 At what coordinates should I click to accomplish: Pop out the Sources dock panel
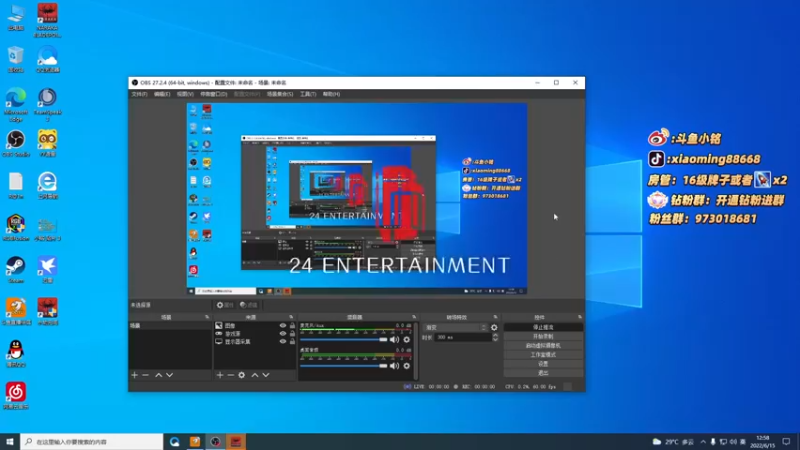[291, 317]
